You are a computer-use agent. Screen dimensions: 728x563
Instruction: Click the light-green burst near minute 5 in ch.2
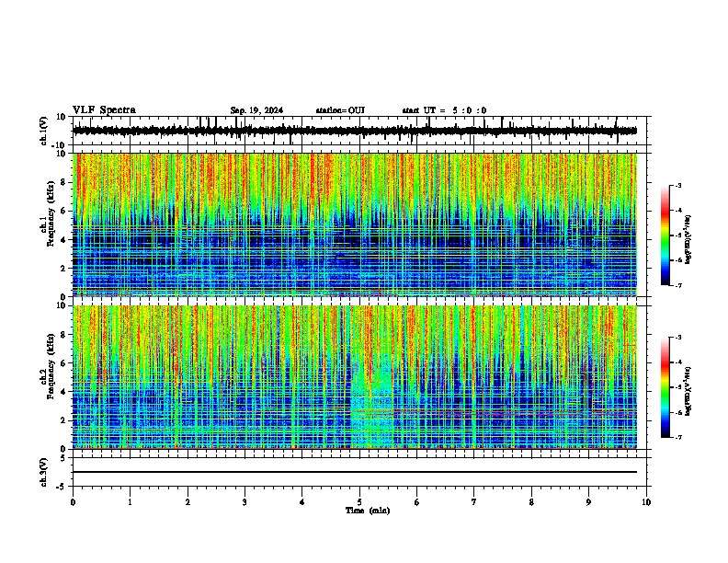tap(373, 399)
